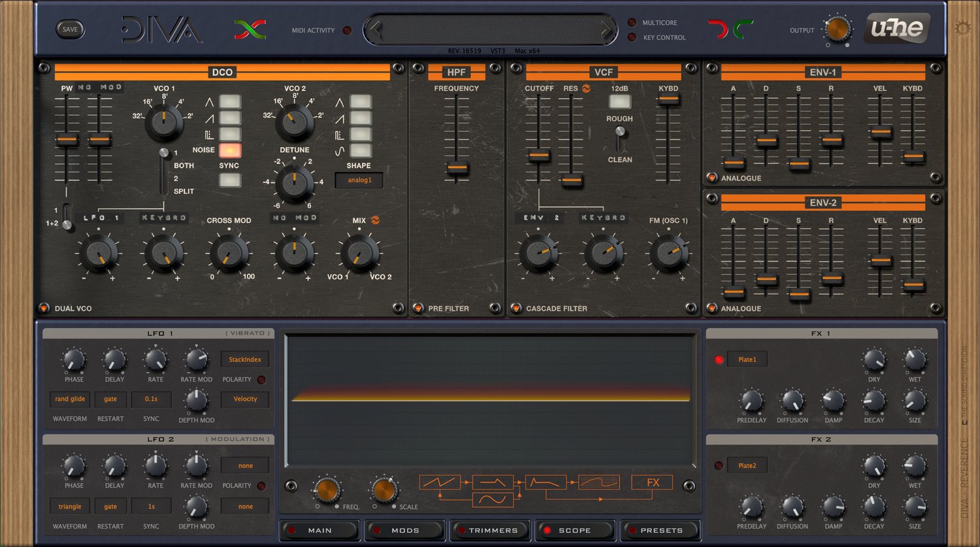
Task: Toggle the KEY CONTROL indicator
Action: 632,37
